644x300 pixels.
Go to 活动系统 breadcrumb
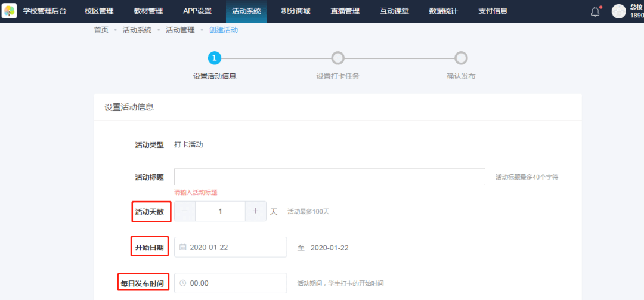pos(137,30)
